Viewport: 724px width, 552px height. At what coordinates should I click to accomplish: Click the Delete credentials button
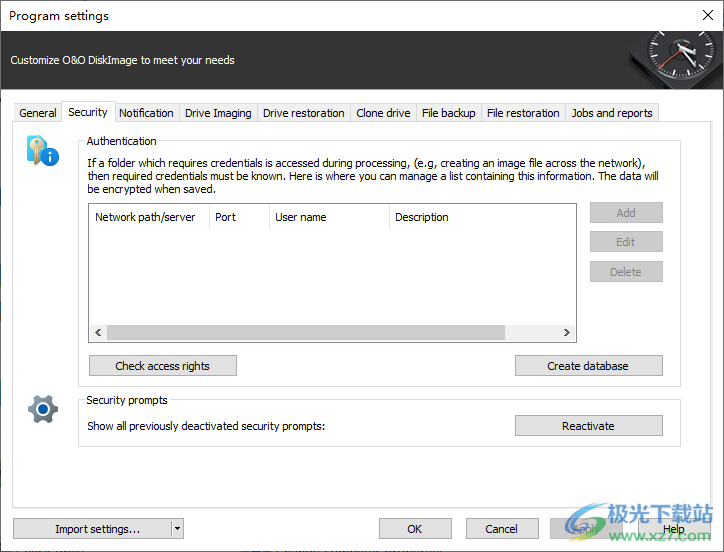pyautogui.click(x=626, y=272)
